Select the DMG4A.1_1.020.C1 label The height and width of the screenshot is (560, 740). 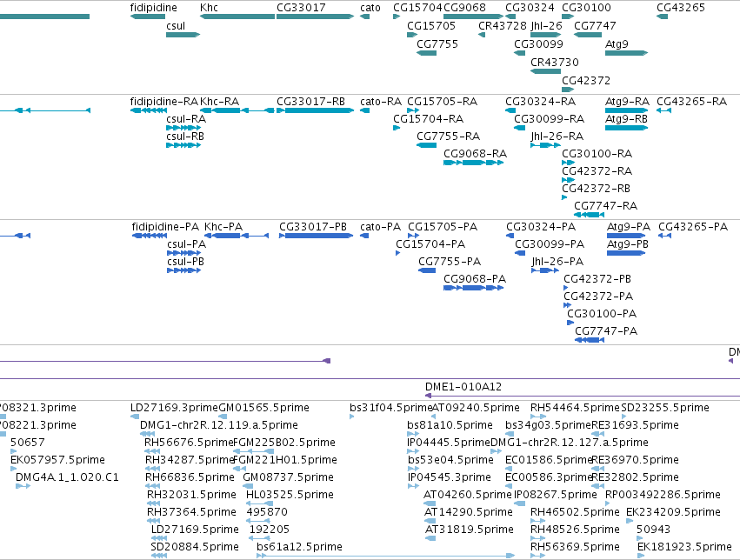pos(67,477)
